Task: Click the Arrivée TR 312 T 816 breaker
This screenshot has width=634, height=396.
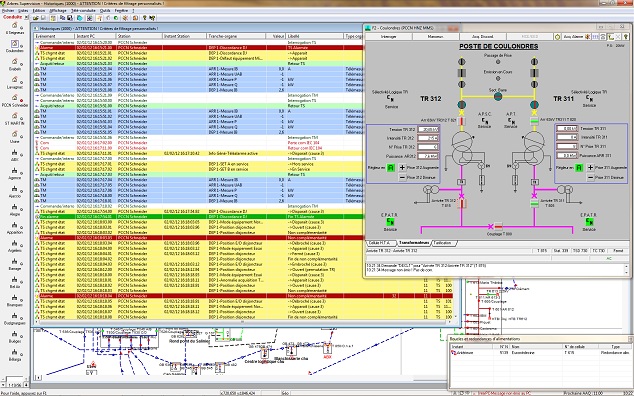Action: (x=461, y=203)
